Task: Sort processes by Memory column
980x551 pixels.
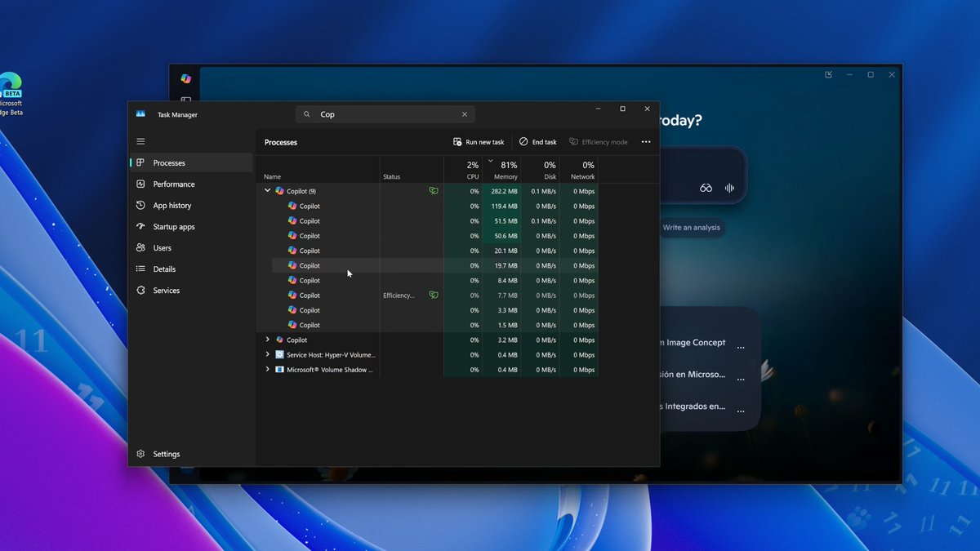Action: (501, 170)
